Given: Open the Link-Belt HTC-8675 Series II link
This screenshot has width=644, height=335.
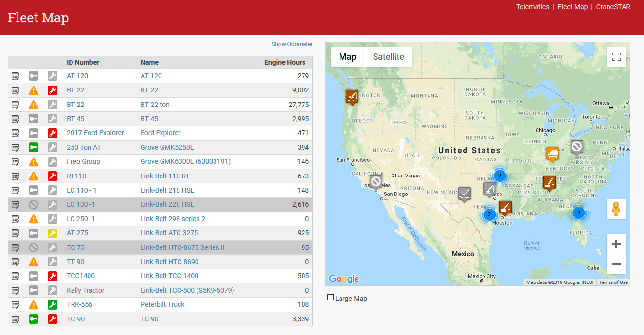Looking at the screenshot, I should [182, 247].
